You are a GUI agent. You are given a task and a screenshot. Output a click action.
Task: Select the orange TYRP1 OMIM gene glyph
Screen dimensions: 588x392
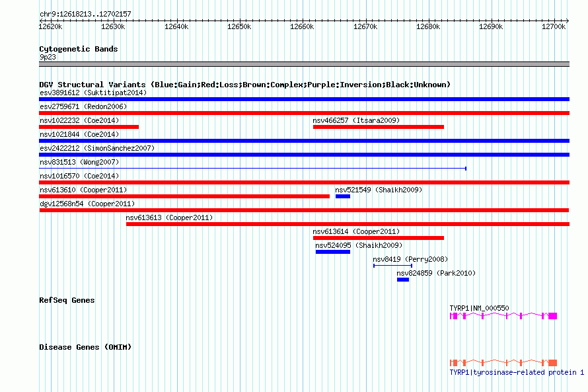pyautogui.click(x=503, y=363)
